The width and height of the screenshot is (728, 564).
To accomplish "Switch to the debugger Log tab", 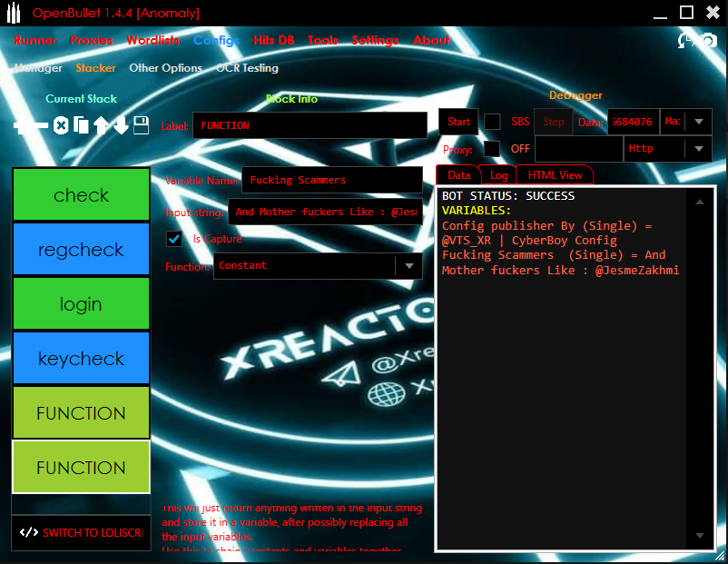I will click(x=498, y=175).
